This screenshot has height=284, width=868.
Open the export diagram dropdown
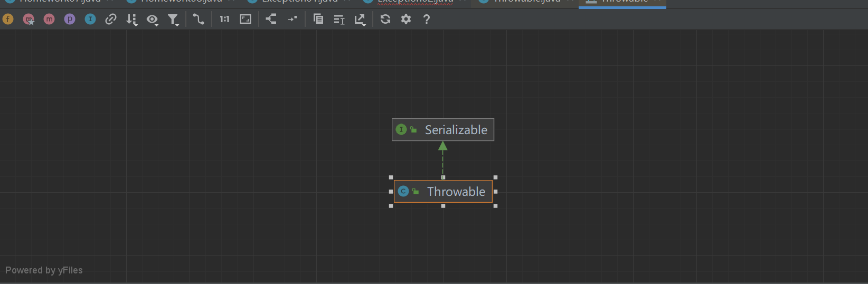pos(360,20)
